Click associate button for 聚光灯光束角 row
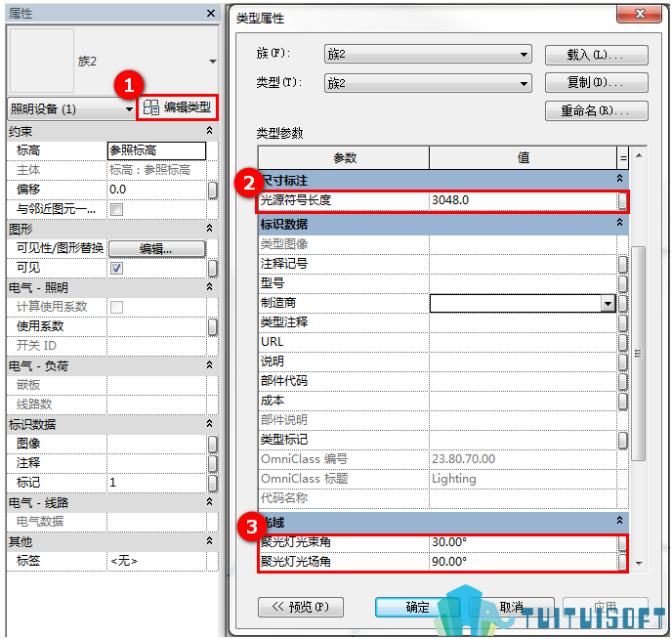This screenshot has width=672, height=639. pos(623,543)
